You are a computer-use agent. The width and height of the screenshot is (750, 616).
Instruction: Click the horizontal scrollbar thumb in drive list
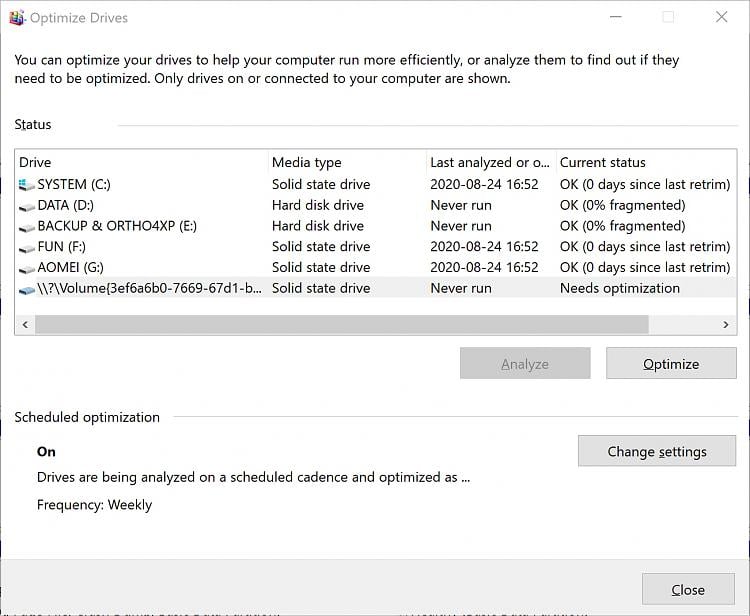pyautogui.click(x=342, y=324)
